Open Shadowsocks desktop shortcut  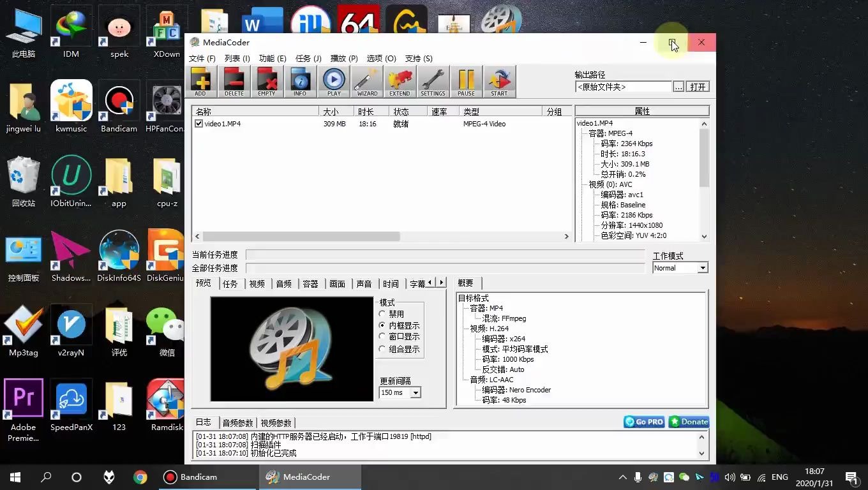pyautogui.click(x=71, y=256)
